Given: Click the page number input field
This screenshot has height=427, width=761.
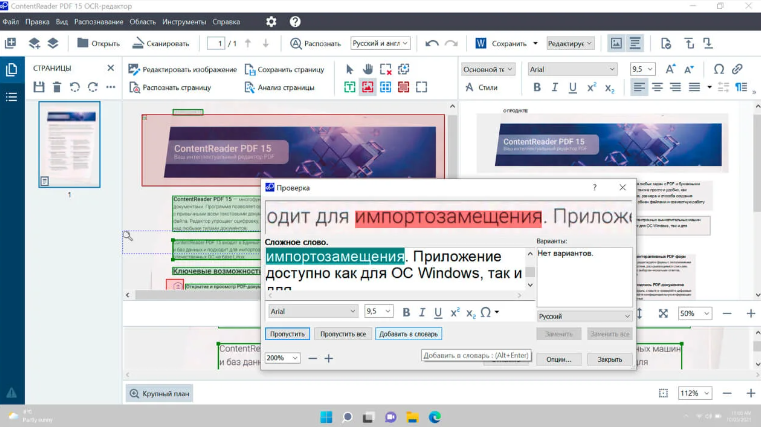Looking at the screenshot, I should [x=216, y=43].
